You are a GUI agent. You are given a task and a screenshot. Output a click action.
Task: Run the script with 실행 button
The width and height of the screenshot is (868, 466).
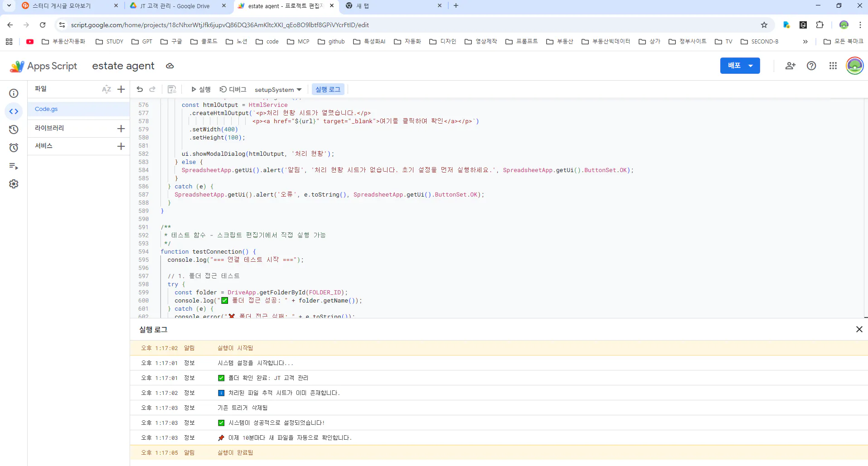(x=200, y=90)
